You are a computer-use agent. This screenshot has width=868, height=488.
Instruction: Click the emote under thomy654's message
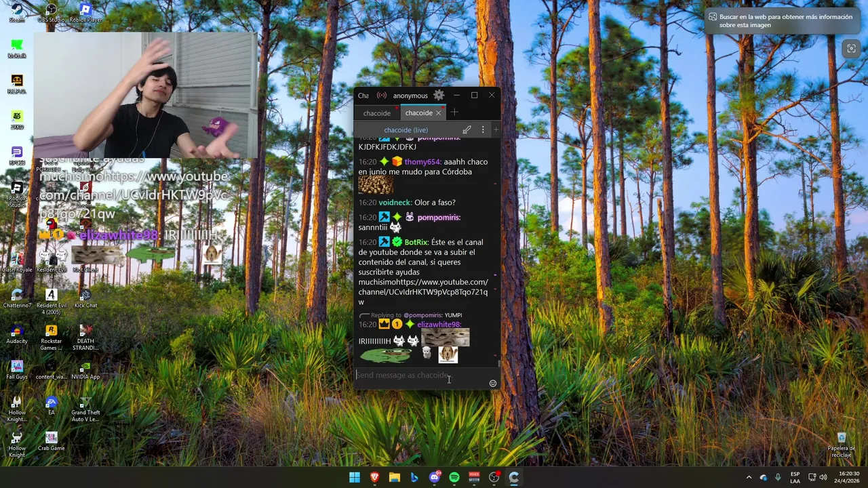pos(376,185)
